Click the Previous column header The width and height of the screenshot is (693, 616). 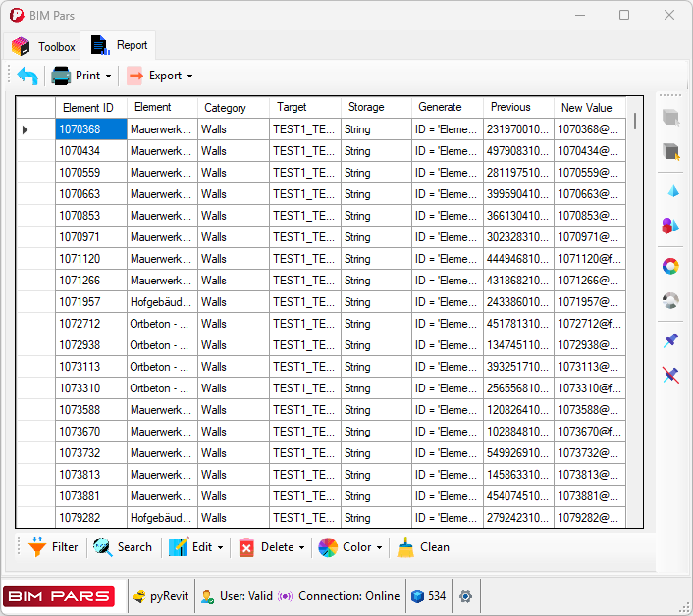[518, 107]
